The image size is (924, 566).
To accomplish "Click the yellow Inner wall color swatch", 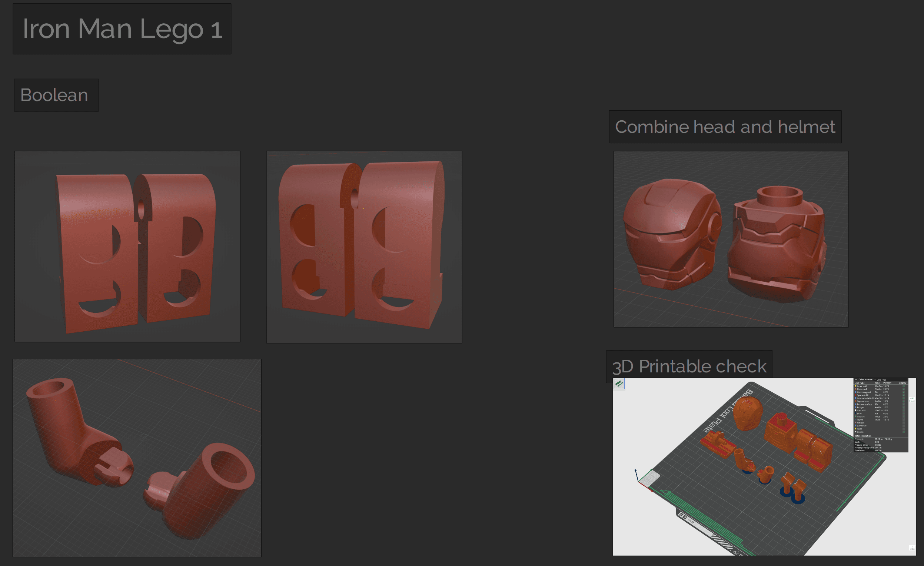I will [x=856, y=386].
